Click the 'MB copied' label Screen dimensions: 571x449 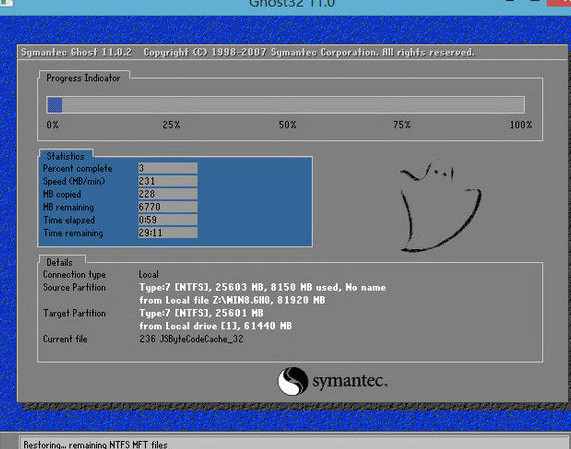click(62, 194)
